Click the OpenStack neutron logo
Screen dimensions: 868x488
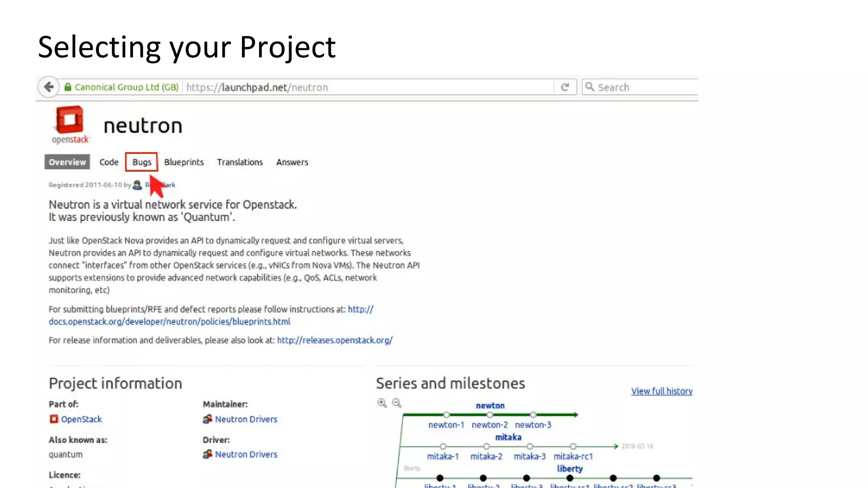[x=70, y=125]
